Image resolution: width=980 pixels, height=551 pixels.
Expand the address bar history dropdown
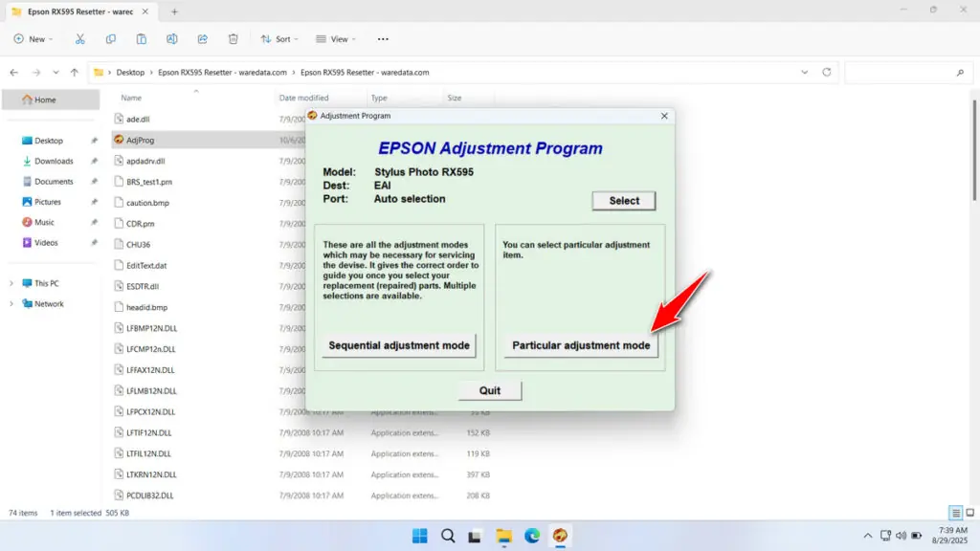coord(804,73)
